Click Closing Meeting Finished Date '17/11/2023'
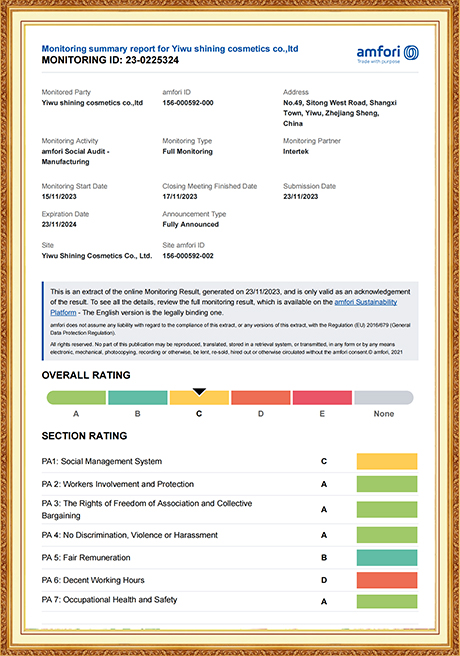 pos(180,197)
